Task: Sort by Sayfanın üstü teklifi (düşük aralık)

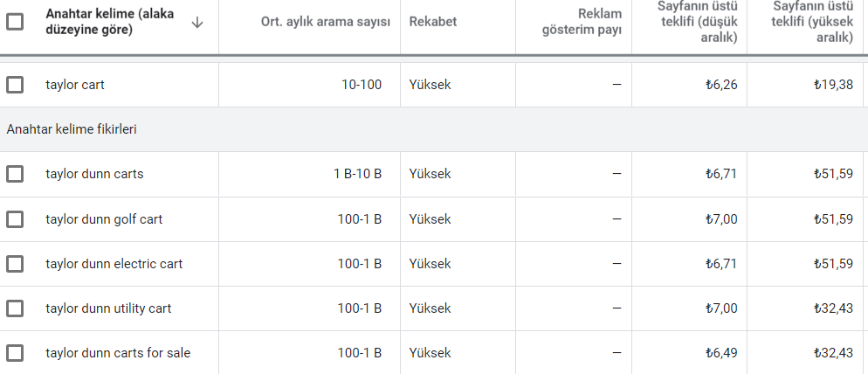Action: click(697, 22)
